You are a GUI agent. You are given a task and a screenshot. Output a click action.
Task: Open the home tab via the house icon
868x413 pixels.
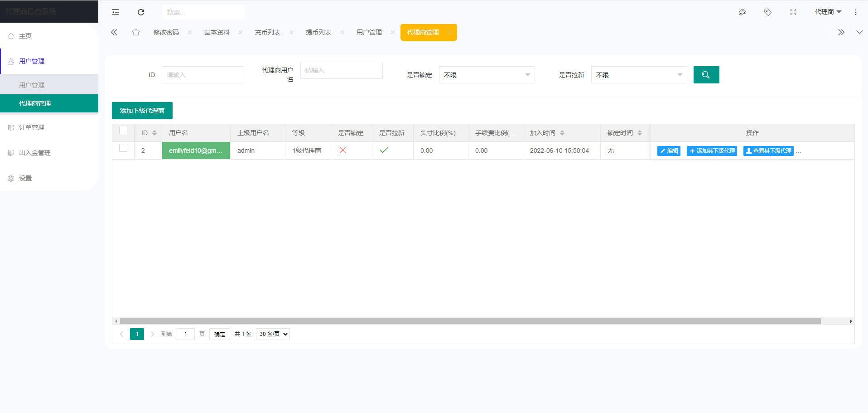(x=135, y=32)
